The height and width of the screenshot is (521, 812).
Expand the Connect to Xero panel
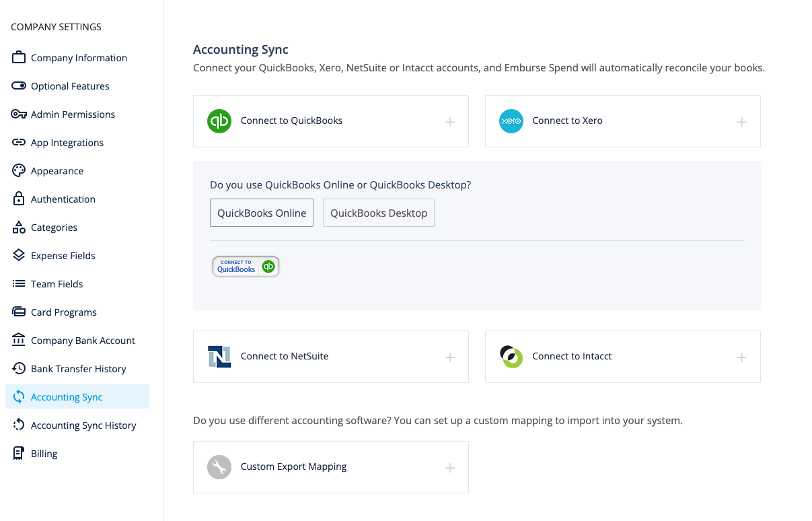(x=741, y=123)
